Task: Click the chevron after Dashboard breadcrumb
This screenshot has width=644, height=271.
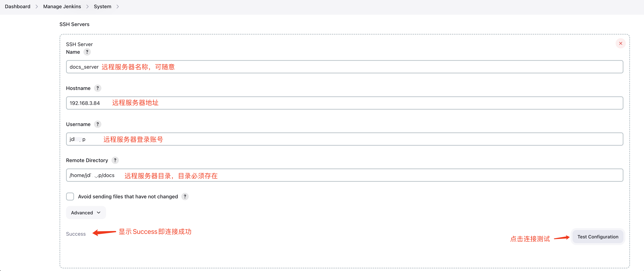Action: [37, 7]
